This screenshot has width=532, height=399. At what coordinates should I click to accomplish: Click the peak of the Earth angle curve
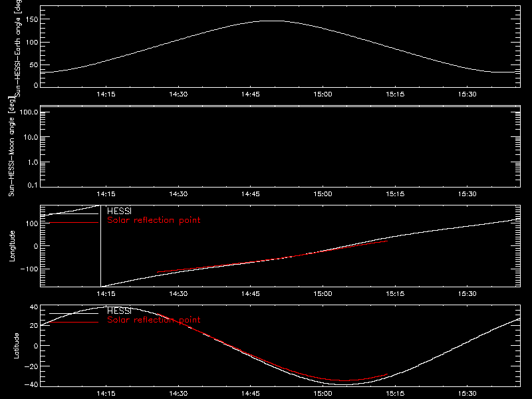(x=272, y=21)
